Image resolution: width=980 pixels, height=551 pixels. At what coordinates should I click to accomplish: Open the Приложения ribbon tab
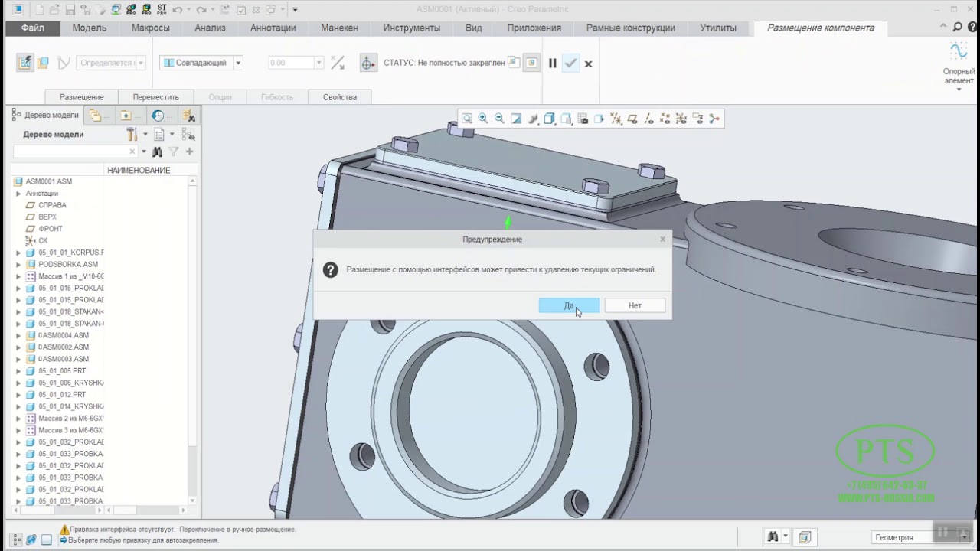pyautogui.click(x=534, y=28)
